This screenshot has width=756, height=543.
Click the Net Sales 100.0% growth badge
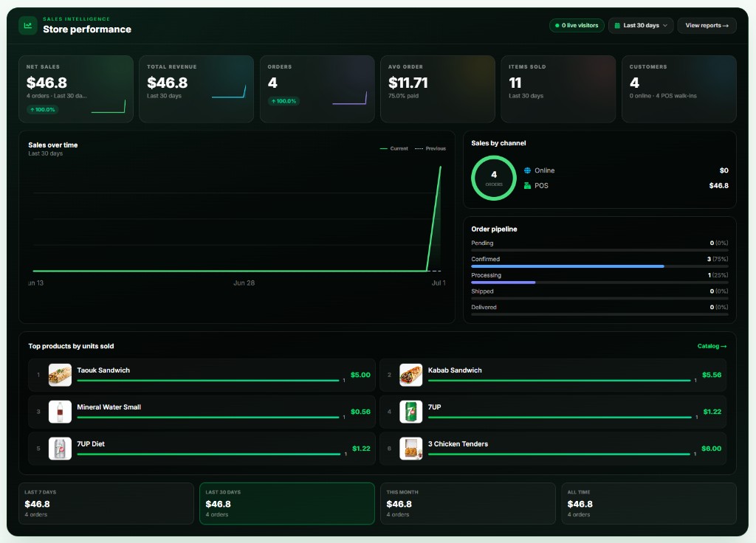coord(42,110)
